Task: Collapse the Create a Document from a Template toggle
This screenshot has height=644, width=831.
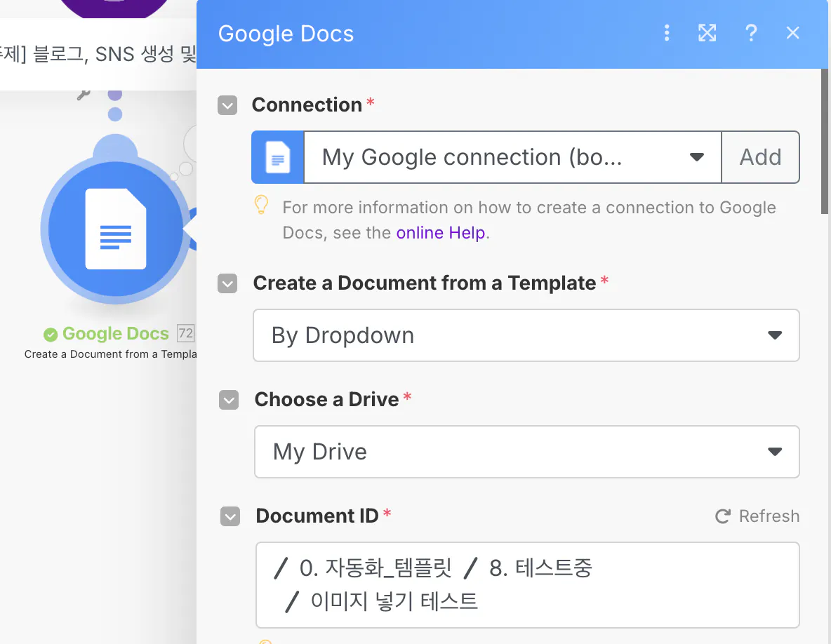Action: coord(227,283)
